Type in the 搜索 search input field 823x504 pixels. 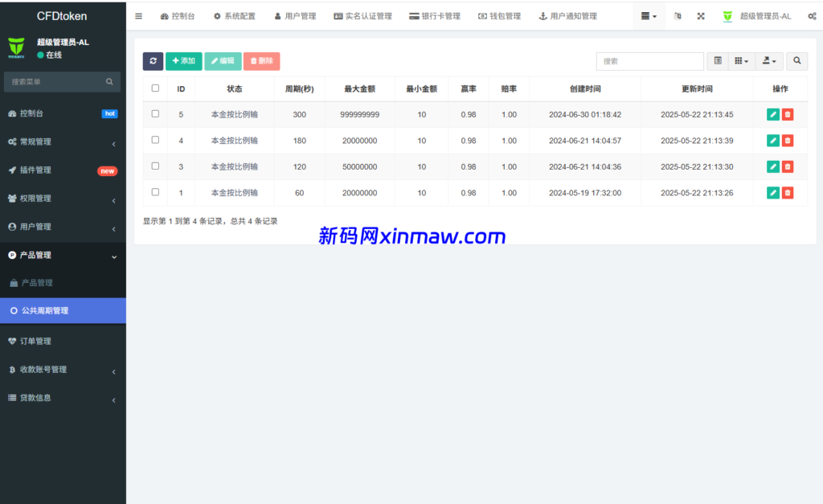[649, 61]
